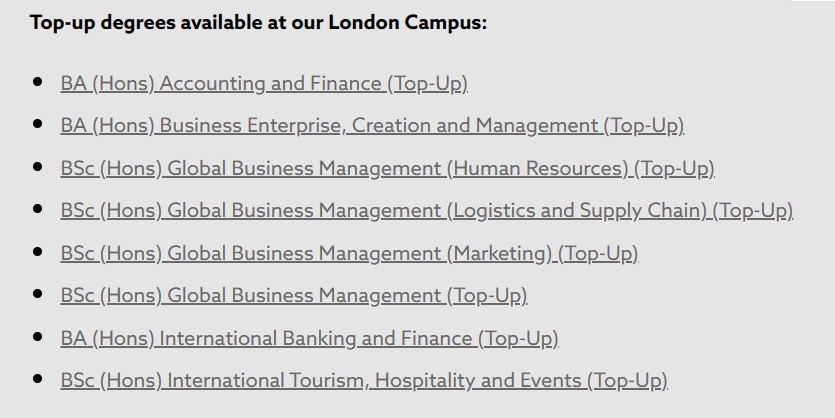Open the Logistics and Supply Chain degree link

coord(426,211)
